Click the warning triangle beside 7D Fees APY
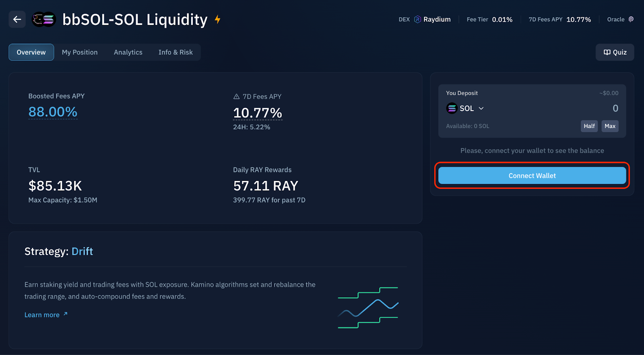This screenshot has width=644, height=355. [237, 97]
